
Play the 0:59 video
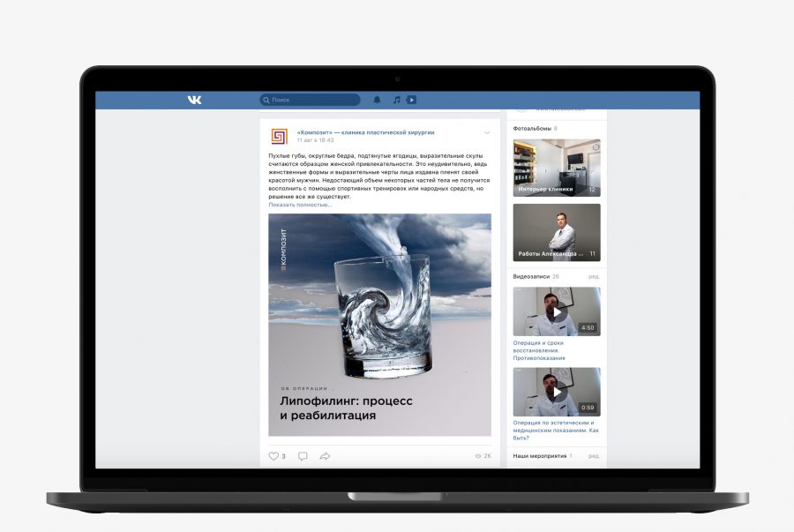(557, 392)
